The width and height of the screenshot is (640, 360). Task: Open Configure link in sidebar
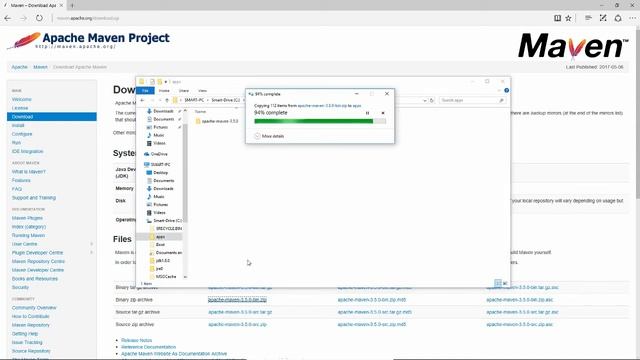[22, 134]
